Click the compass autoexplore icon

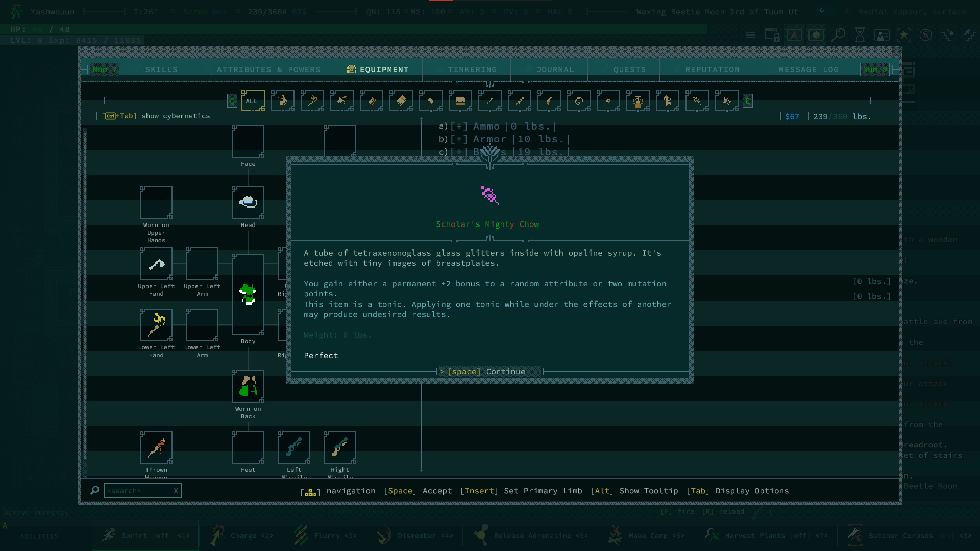click(926, 35)
